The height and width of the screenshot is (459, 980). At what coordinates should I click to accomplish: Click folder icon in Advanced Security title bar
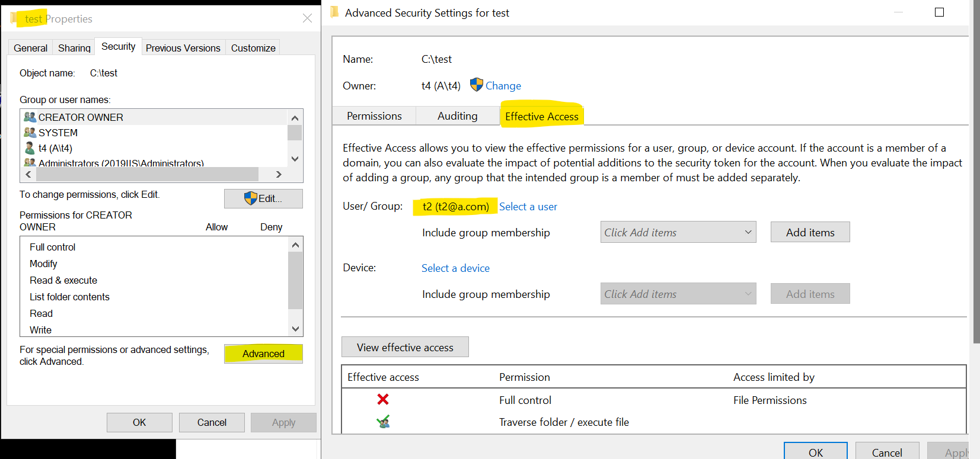click(x=334, y=12)
